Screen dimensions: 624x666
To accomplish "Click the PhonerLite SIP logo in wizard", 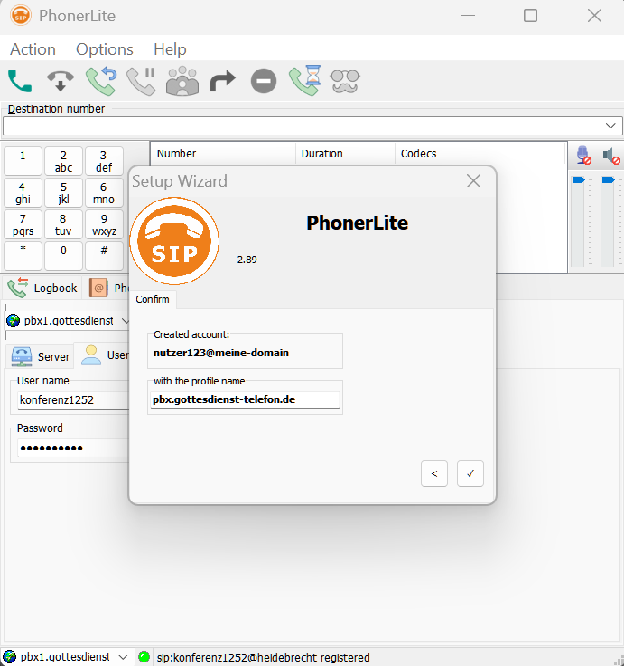I will click(174, 241).
